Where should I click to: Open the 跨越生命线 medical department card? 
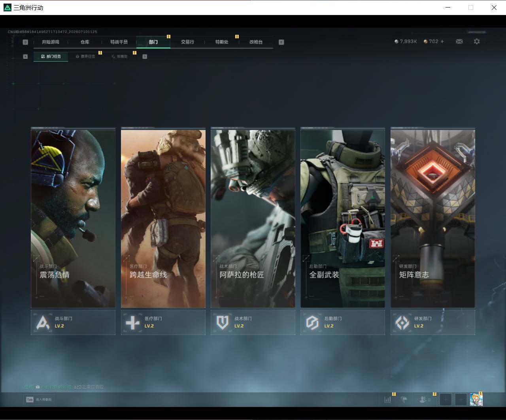point(163,218)
